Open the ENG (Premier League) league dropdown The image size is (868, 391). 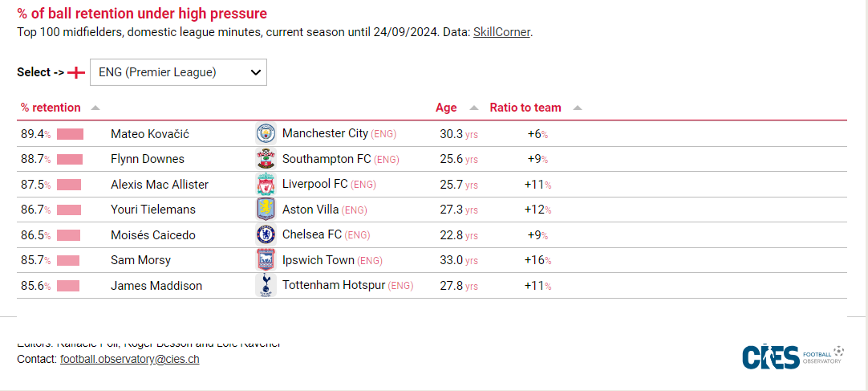click(178, 72)
